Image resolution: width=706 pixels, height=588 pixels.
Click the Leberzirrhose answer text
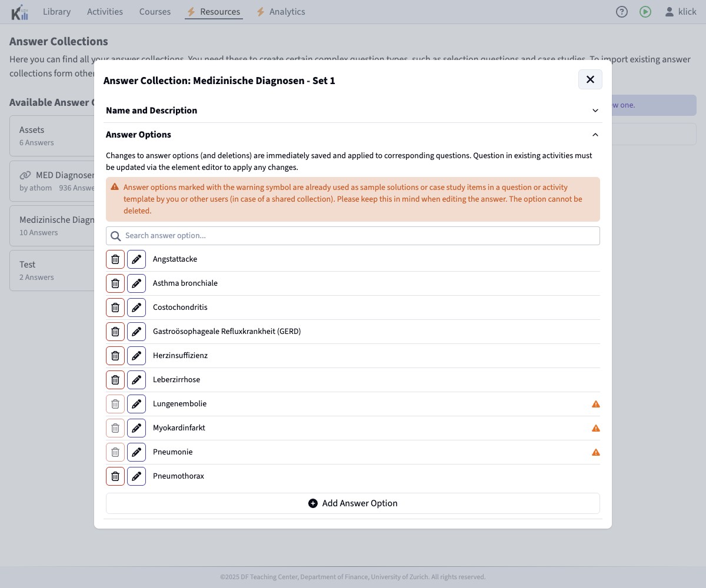pos(176,380)
